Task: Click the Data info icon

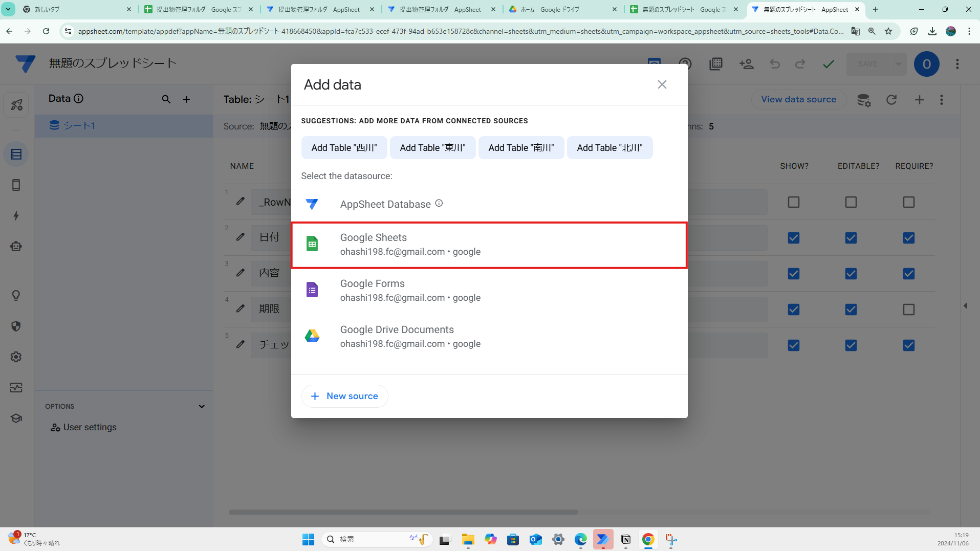Action: (x=78, y=98)
